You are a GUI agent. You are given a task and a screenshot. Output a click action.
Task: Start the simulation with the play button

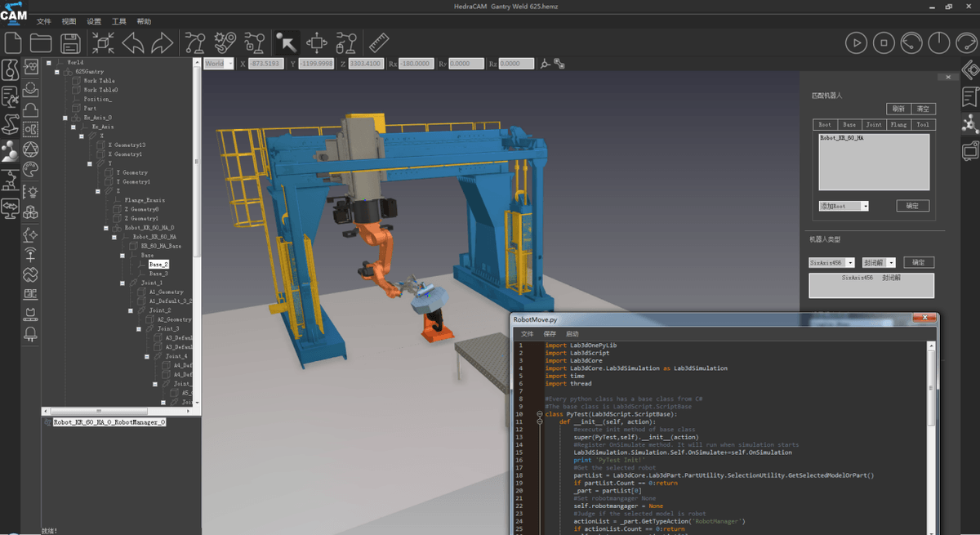point(855,42)
